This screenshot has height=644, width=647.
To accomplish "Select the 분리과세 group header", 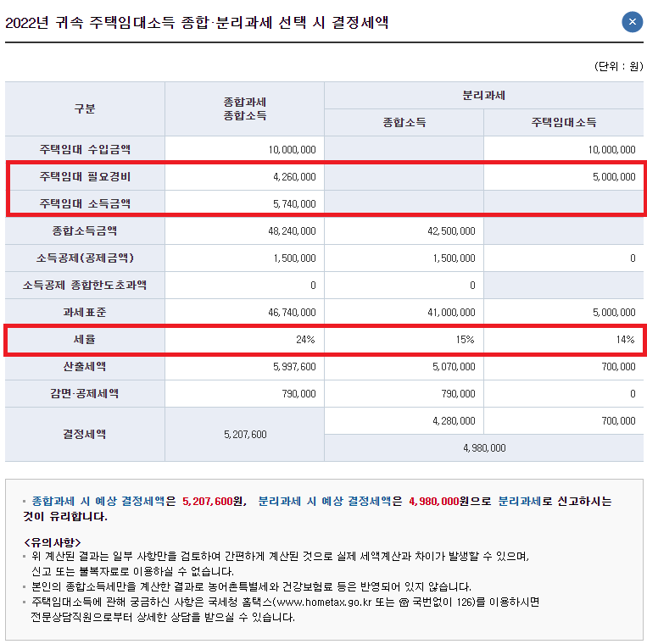I will [483, 95].
